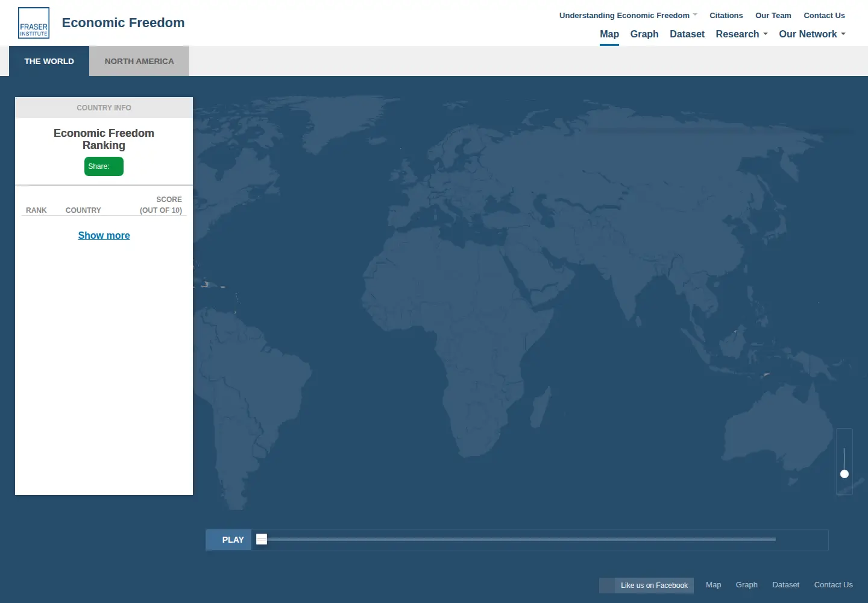Expand the Research dropdown menu

pyautogui.click(x=741, y=34)
